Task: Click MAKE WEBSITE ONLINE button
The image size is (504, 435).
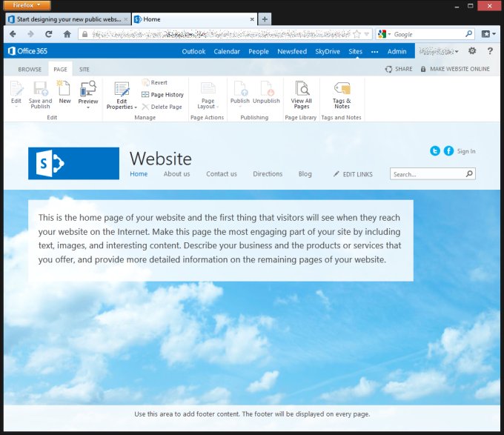Action: tap(455, 69)
